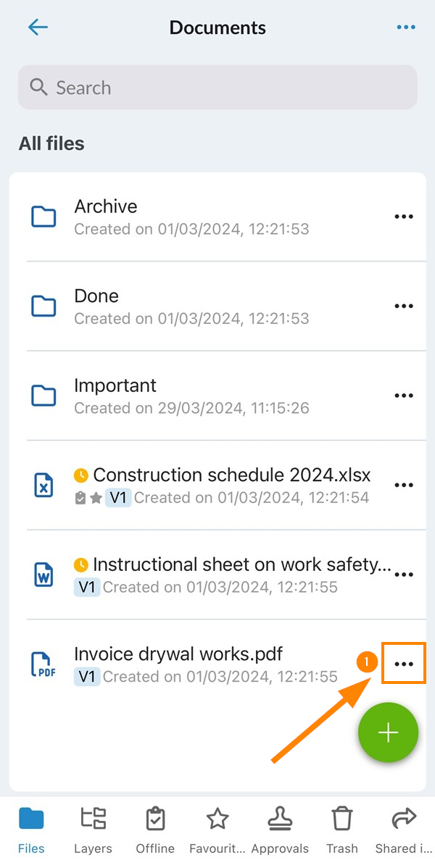Click the Excel file icon

(43, 485)
